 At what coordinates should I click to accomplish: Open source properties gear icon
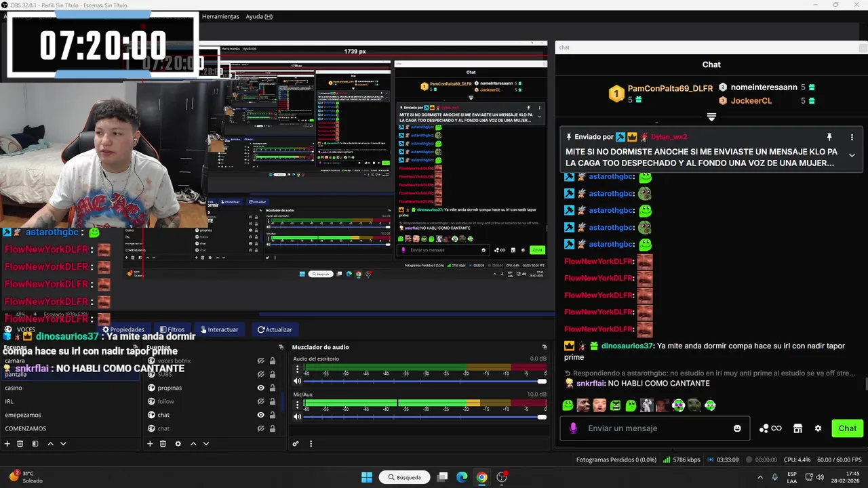(x=178, y=444)
